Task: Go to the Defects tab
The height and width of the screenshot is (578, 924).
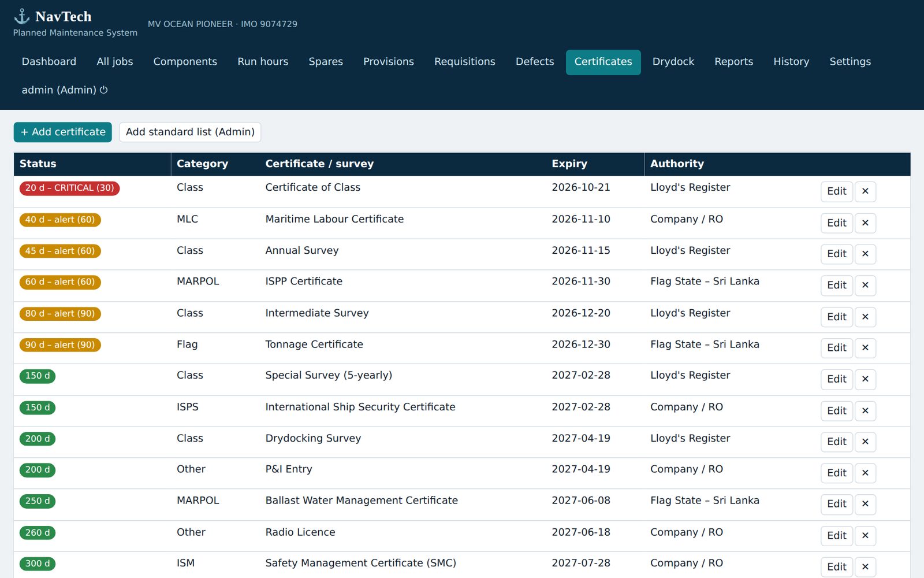Action: [x=535, y=62]
